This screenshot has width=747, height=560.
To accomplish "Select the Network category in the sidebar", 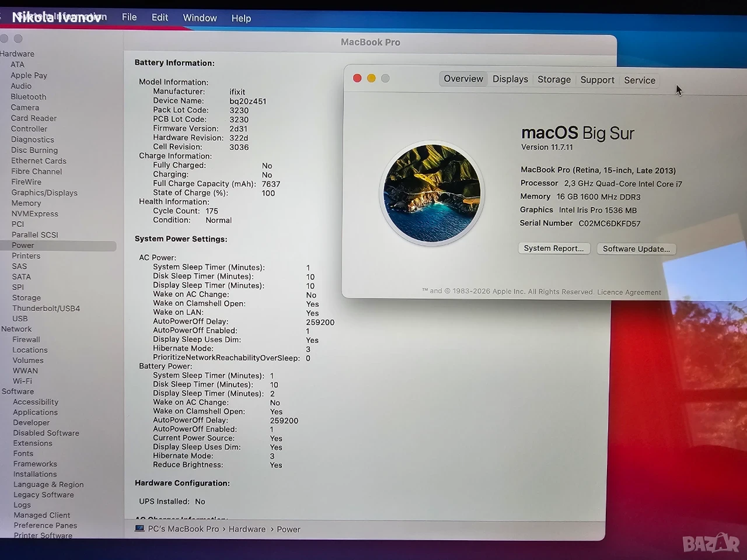I will pos(16,329).
